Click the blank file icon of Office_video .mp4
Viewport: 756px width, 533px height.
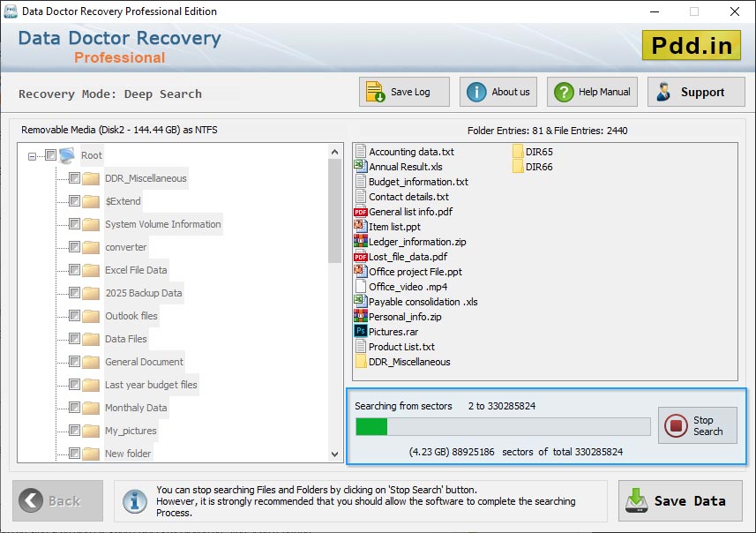coord(361,286)
